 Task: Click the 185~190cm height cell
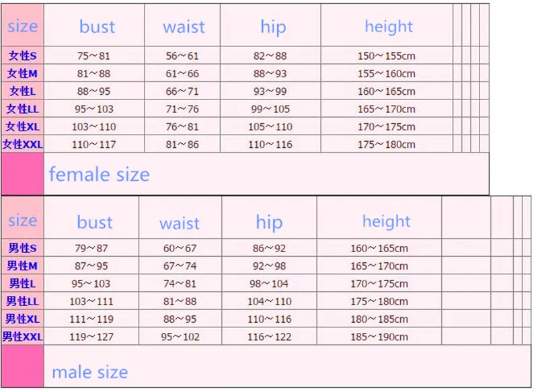click(379, 336)
